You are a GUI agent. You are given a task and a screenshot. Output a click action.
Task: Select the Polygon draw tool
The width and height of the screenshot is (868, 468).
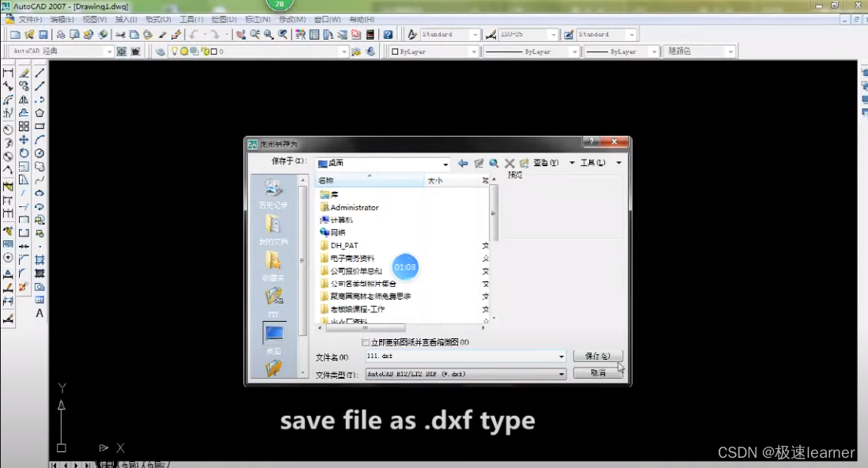pos(39,113)
